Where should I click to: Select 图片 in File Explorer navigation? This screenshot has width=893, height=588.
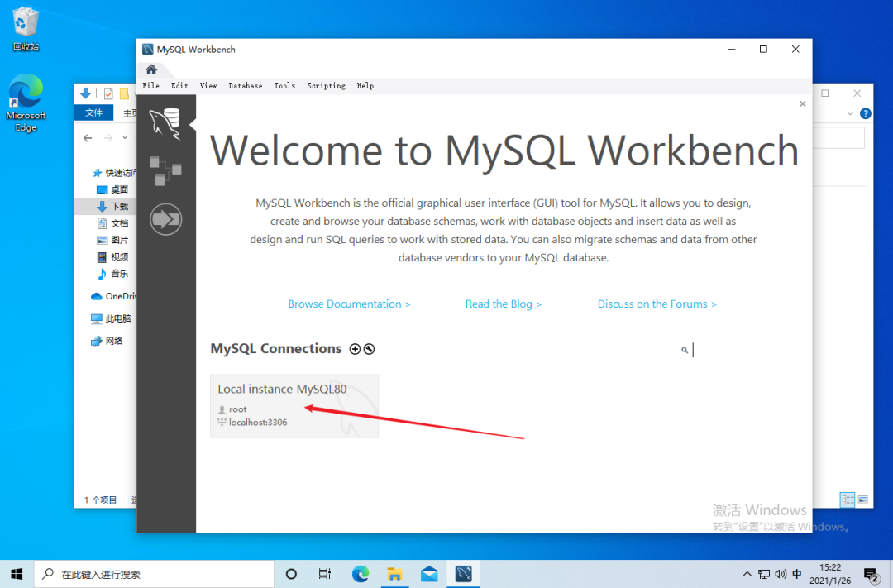(112, 240)
